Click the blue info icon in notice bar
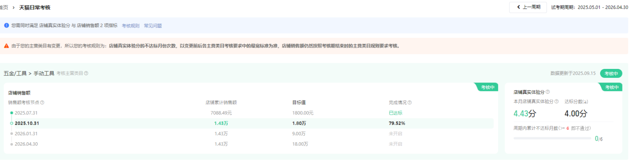Viewport: 644px width, 168px height. click(7, 25)
